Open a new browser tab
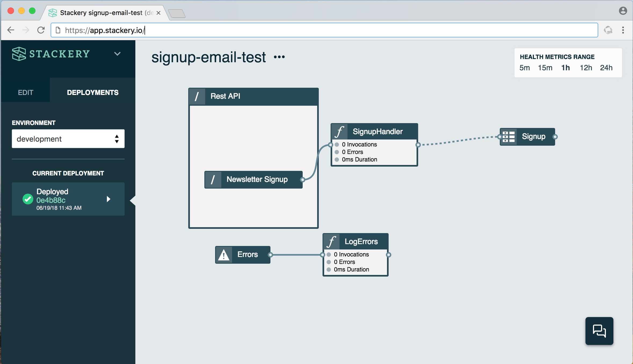Image resolution: width=633 pixels, height=364 pixels. 176,13
